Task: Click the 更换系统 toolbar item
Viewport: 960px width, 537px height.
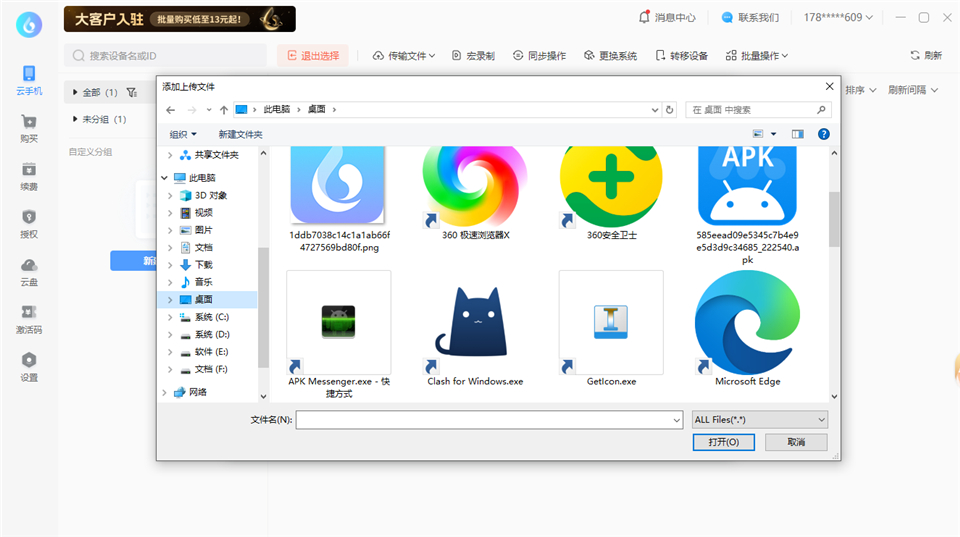Action: (610, 56)
